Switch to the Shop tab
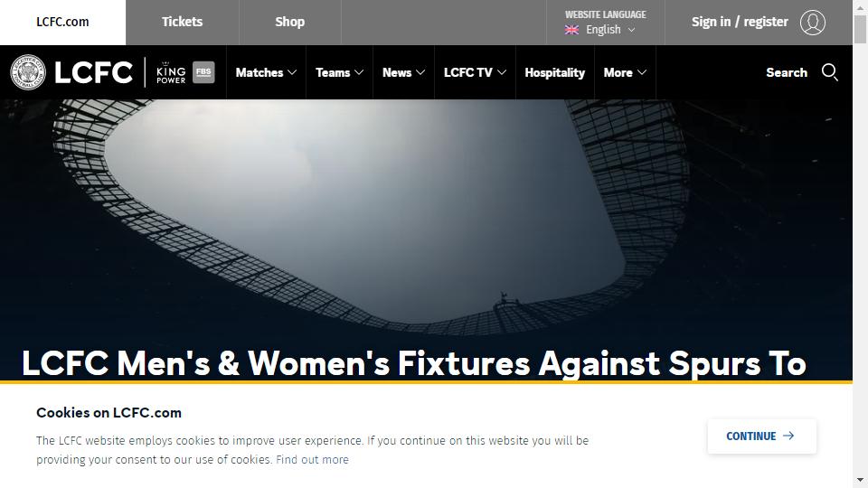 289,22
